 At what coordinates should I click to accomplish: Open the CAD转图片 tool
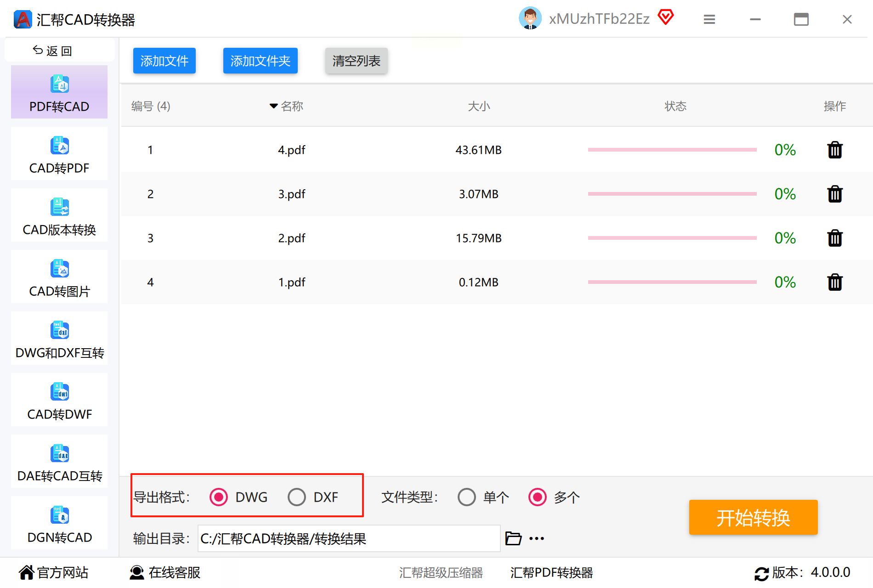click(59, 277)
